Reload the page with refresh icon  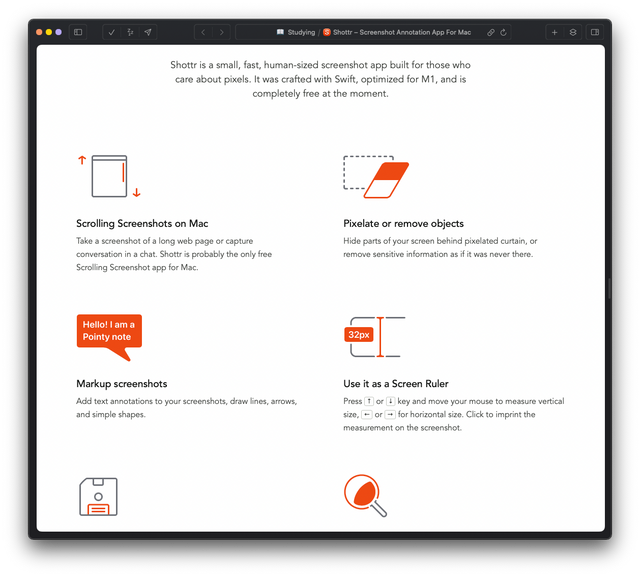(x=503, y=32)
